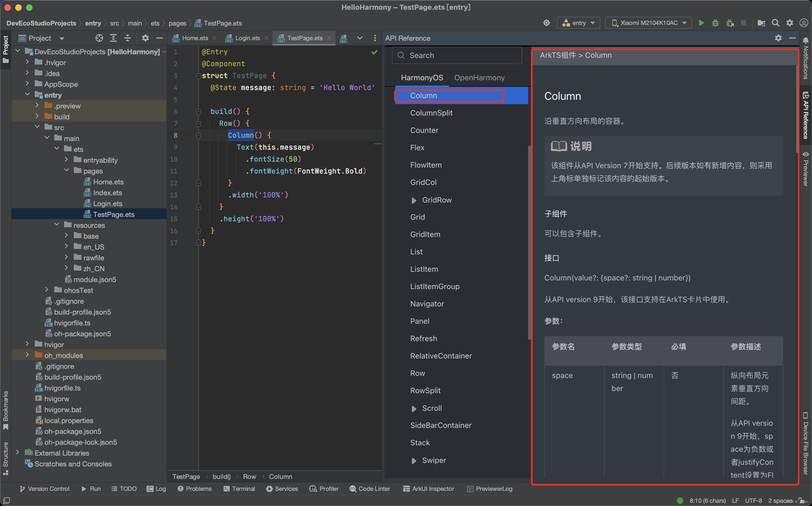812x506 pixels.
Task: Minimize the API Reference panel
Action: (792, 38)
